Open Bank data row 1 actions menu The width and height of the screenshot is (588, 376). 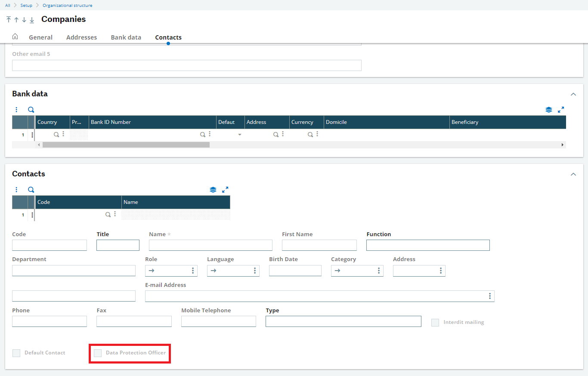click(x=32, y=135)
